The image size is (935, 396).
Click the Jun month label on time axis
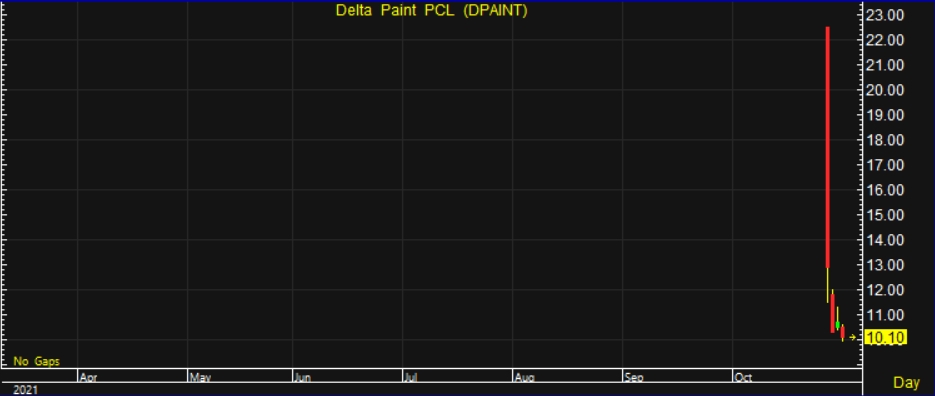pos(303,377)
